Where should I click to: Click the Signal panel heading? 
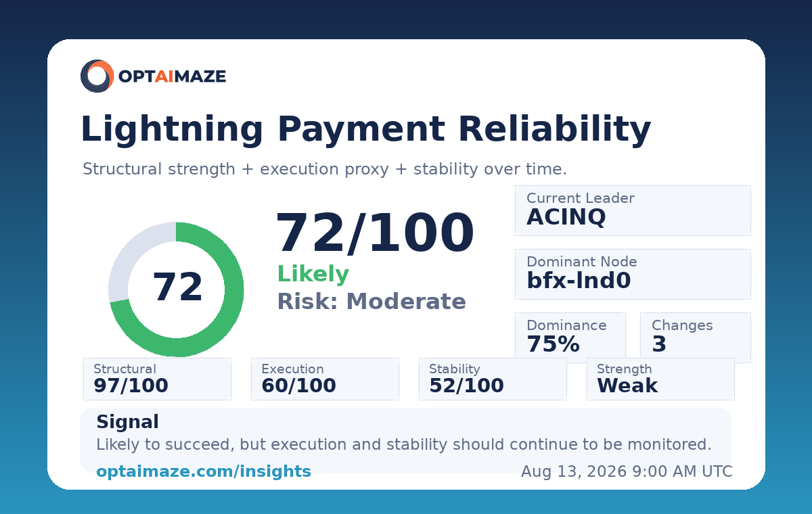[x=127, y=423]
